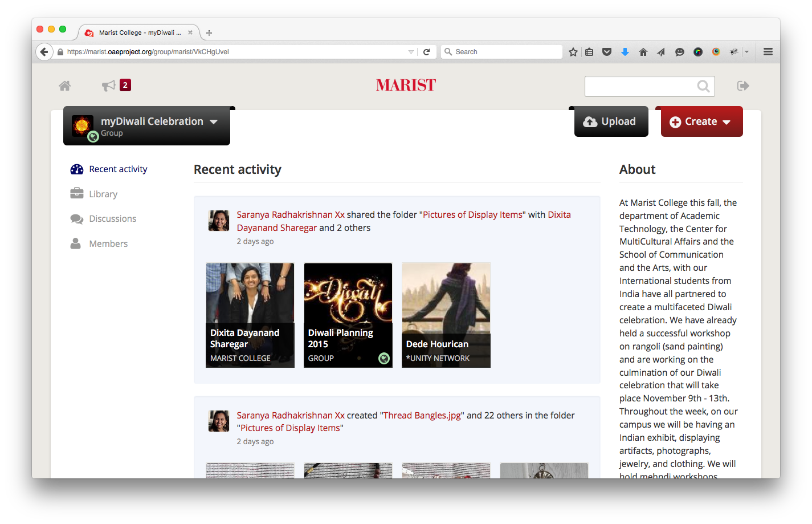
Task: Click Saranya's avatar in the first activity
Action: coord(219,220)
